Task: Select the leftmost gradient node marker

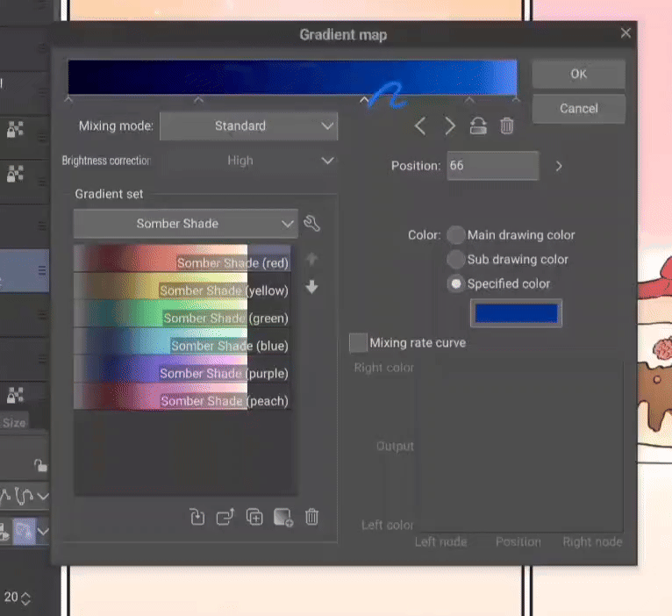Action: 68,100
